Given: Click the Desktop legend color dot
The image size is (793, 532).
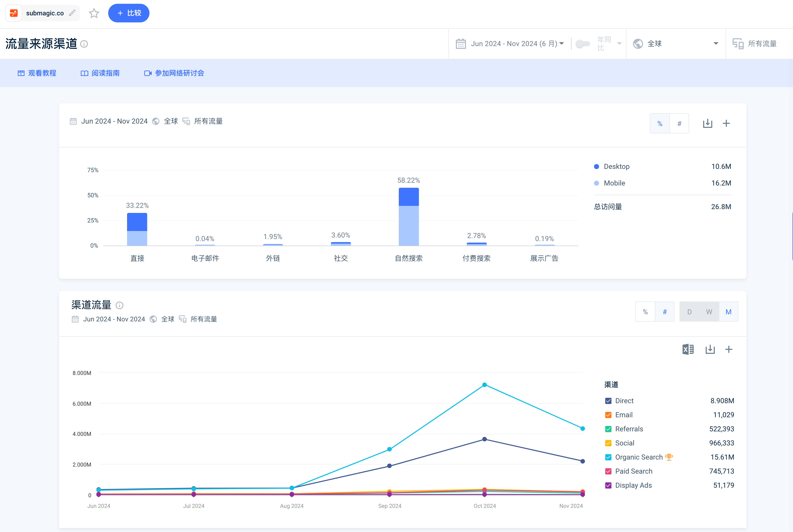Looking at the screenshot, I should 597,167.
